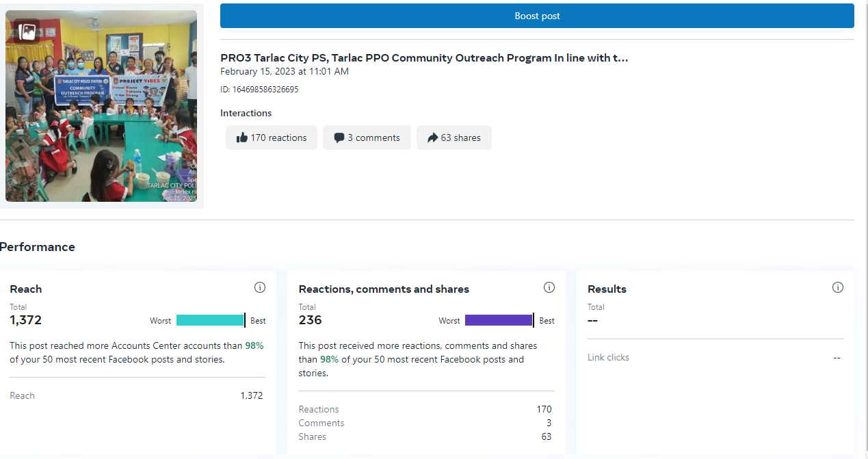The width and height of the screenshot is (868, 459).
Task: Click the 3 comments button
Action: 367,137
